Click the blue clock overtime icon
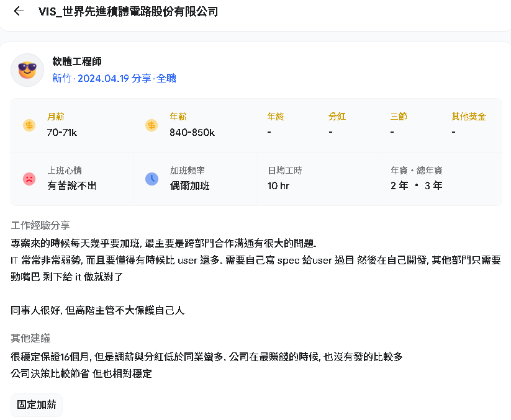Screen dimensions: 511x420 coord(151,179)
